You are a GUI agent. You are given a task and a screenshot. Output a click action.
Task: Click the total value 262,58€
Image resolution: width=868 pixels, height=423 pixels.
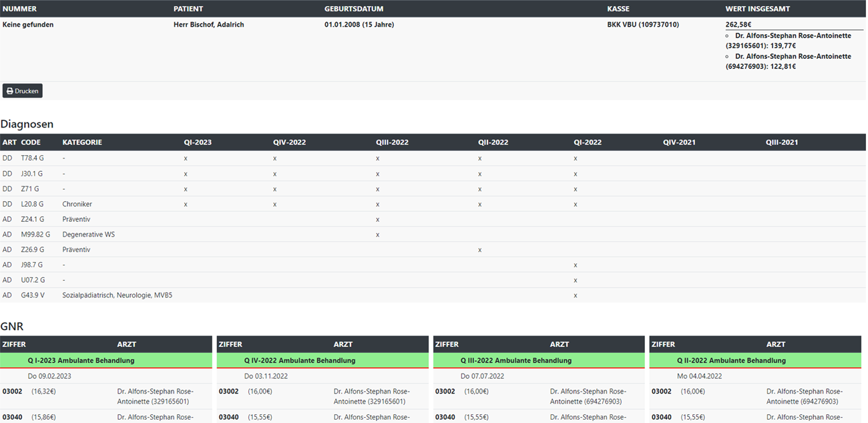[x=738, y=25]
